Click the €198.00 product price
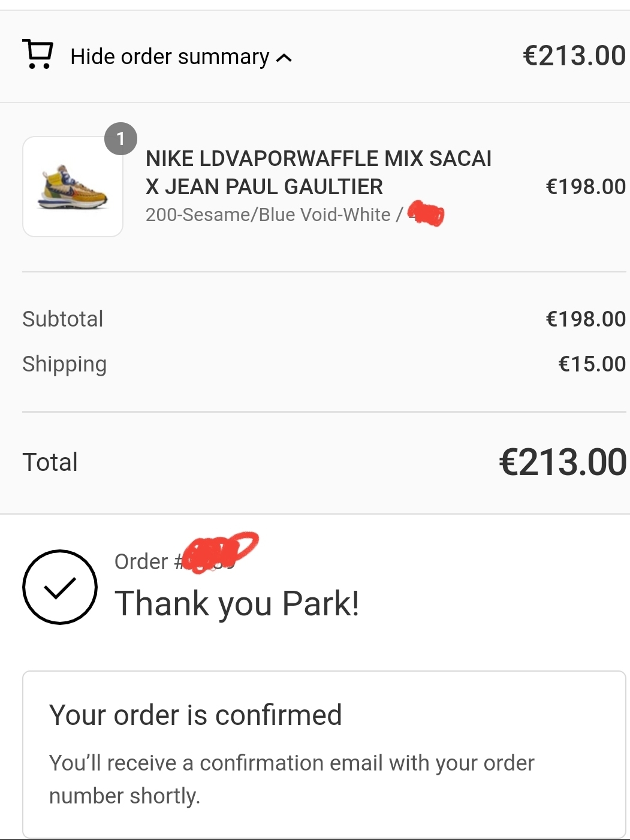This screenshot has width=630, height=840. pos(586,186)
